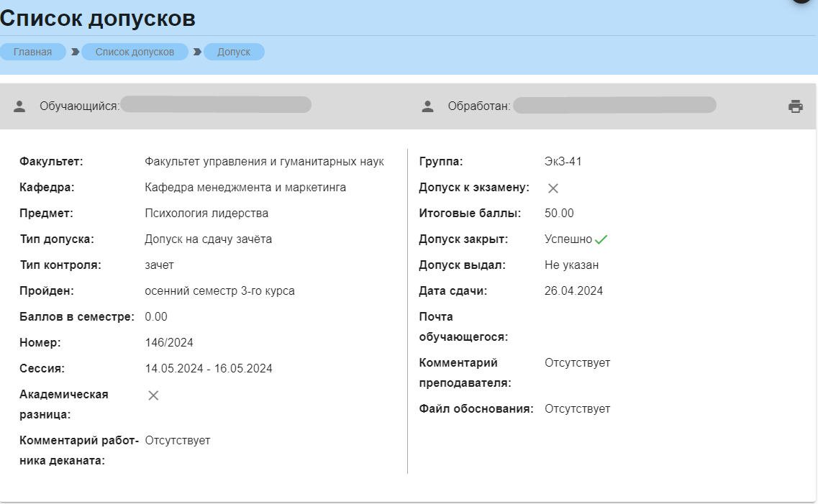
Task: Click the person icon beside Обработан
Action: pyautogui.click(x=427, y=106)
